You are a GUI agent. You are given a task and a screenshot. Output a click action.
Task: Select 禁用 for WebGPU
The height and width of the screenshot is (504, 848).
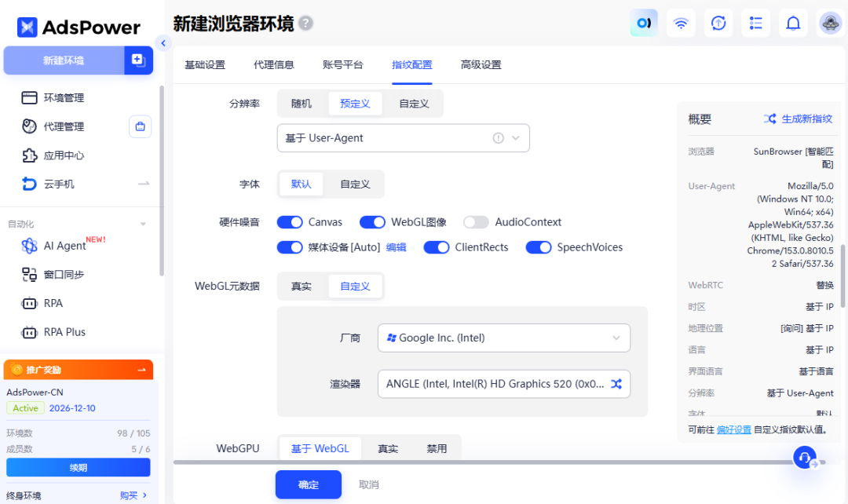[x=437, y=448]
